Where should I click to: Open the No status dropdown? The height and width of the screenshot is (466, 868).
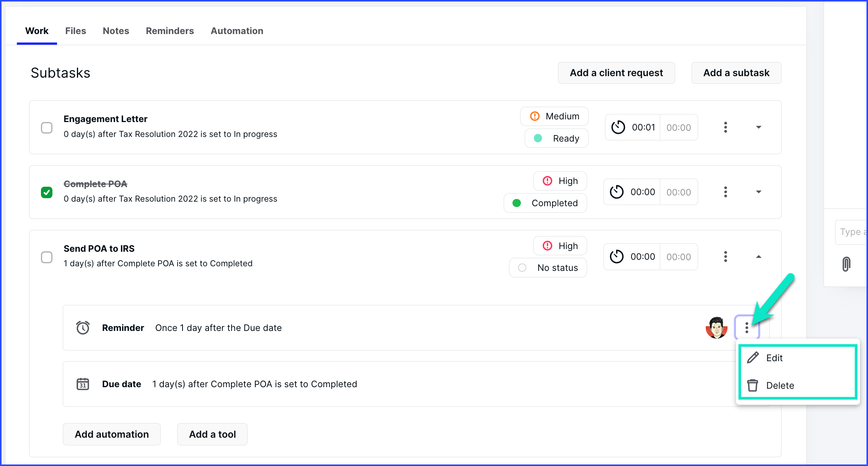point(548,267)
